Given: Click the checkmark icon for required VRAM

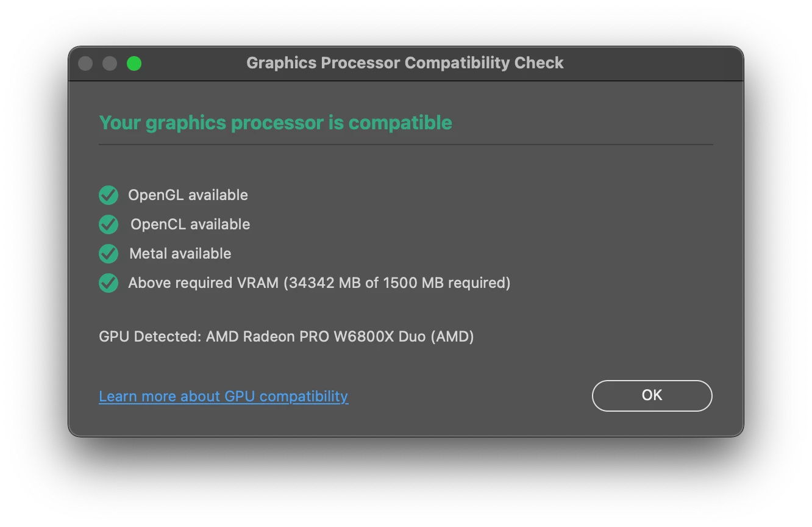Looking at the screenshot, I should tap(109, 283).
